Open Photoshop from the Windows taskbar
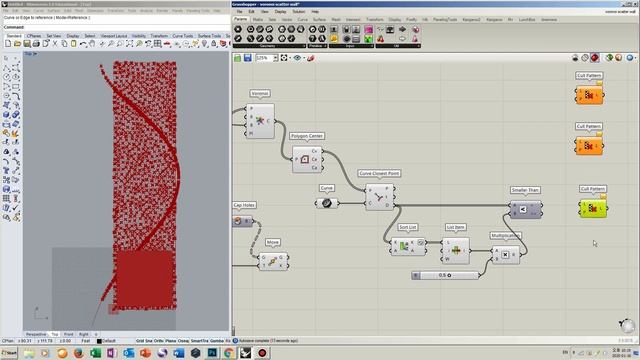Screen dimensions: 640x360 click(x=212, y=353)
